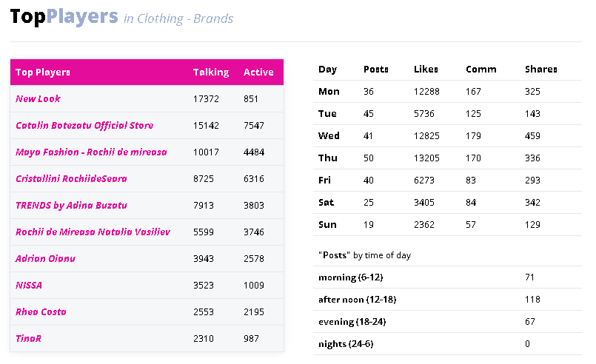Click Maya Fashion - Rochii de mireasa

(x=91, y=152)
